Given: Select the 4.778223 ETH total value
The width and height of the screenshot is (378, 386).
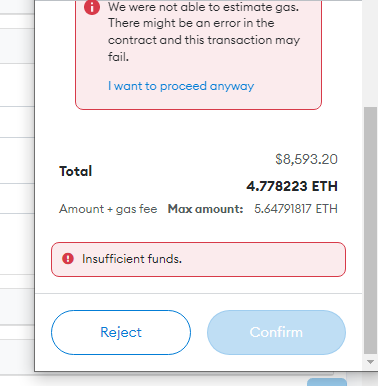Looking at the screenshot, I should point(292,186).
